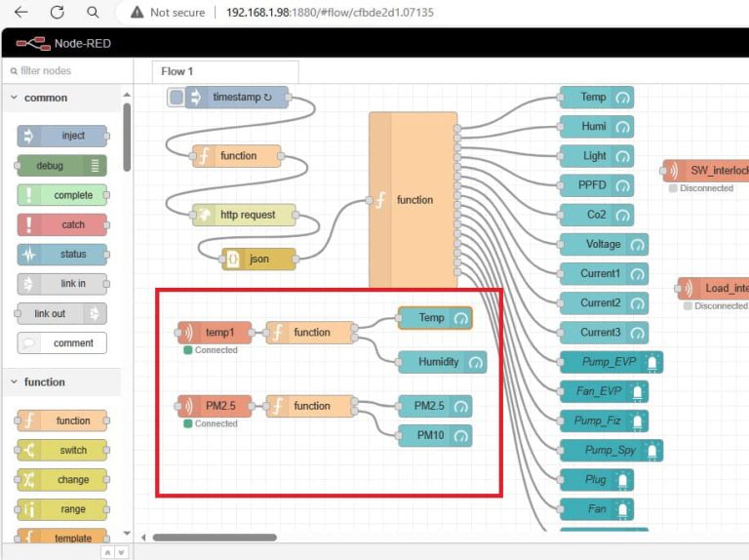
Task: Select the temp1 MQTT input node
Action: coord(214,333)
